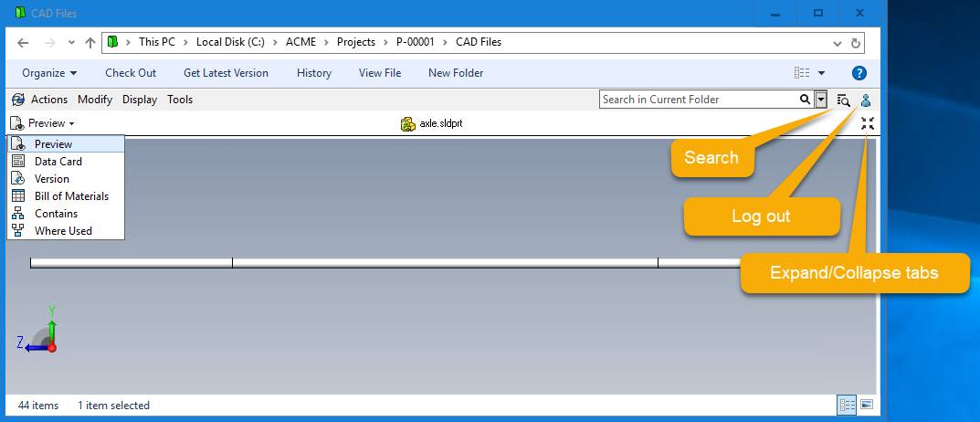Navigate up one folder level arrow
This screenshot has width=980, height=422.
(90, 42)
